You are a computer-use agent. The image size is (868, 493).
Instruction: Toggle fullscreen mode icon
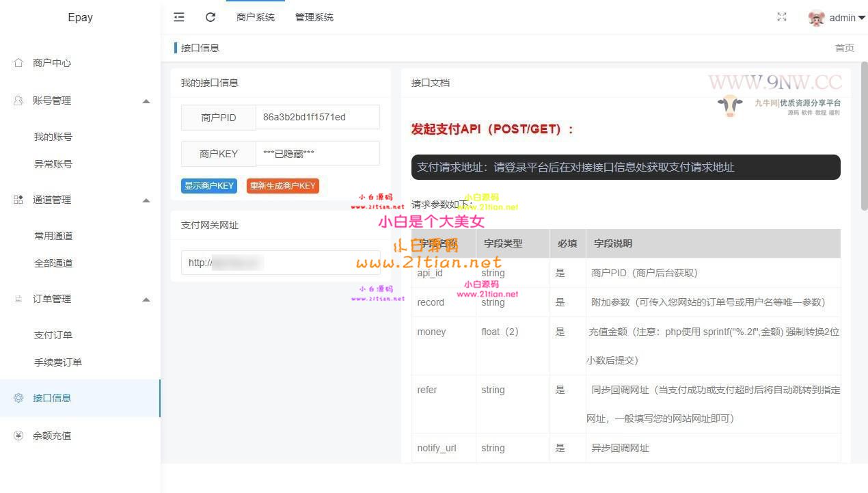click(782, 17)
